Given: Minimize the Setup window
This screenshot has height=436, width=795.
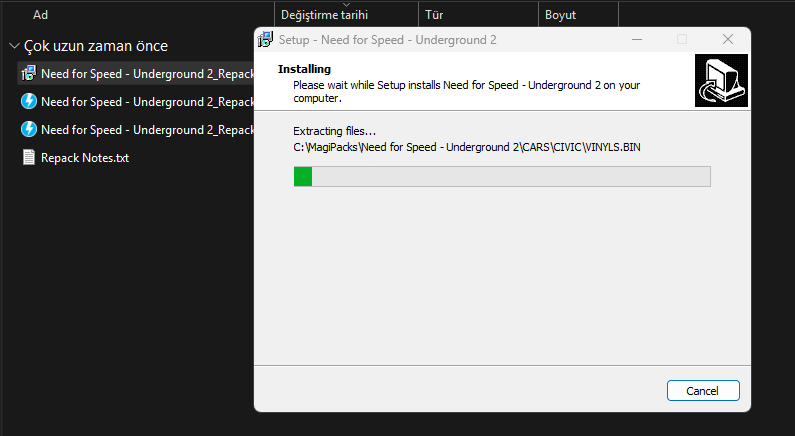Looking at the screenshot, I should 637,40.
